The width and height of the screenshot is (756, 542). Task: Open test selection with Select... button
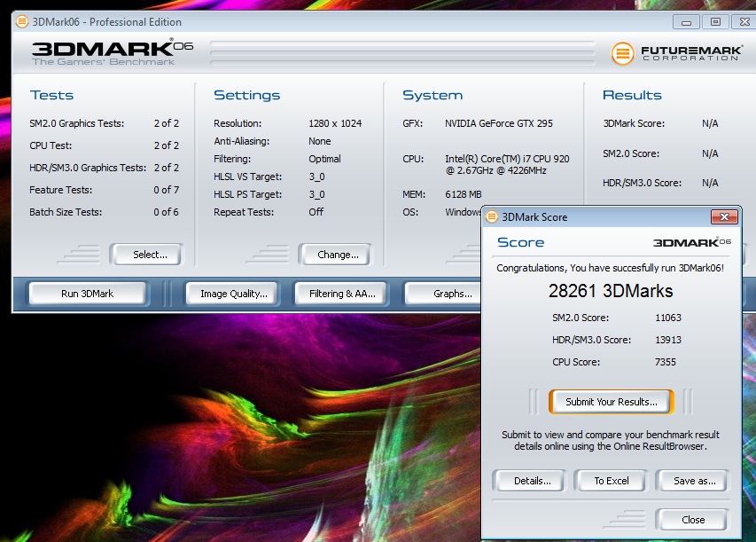tap(145, 255)
